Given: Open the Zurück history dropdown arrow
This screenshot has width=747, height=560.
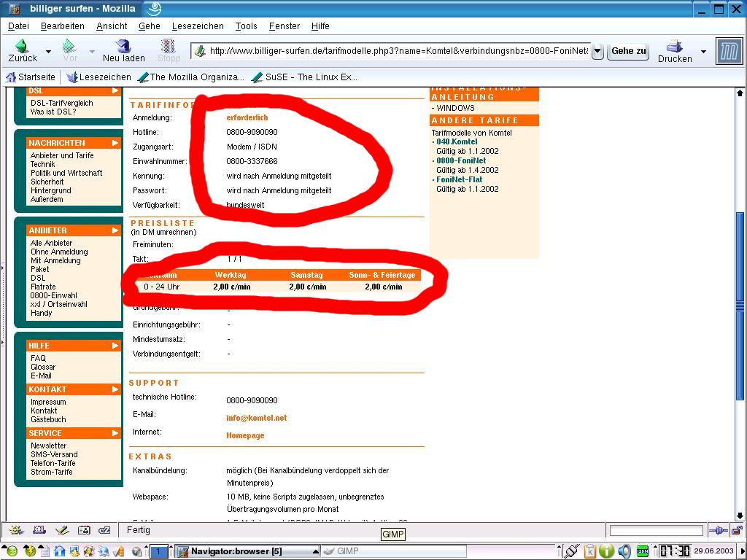Looking at the screenshot, I should pyautogui.click(x=48, y=51).
